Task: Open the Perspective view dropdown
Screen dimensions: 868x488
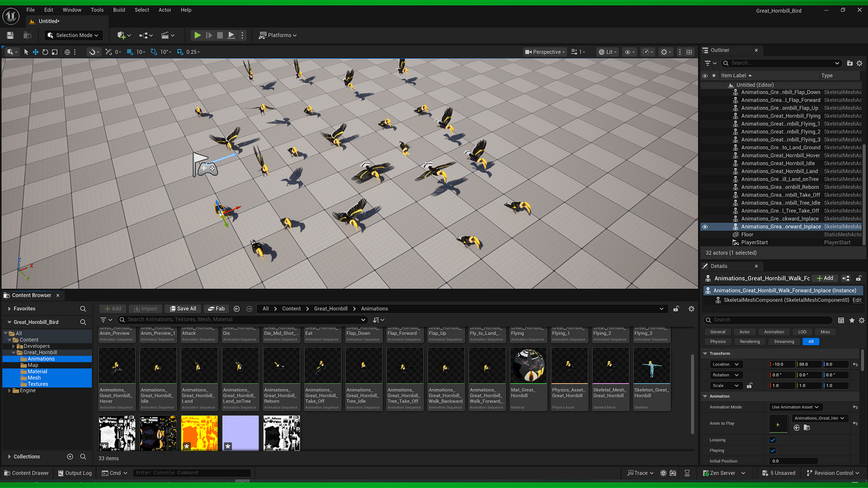Action: pyautogui.click(x=545, y=52)
